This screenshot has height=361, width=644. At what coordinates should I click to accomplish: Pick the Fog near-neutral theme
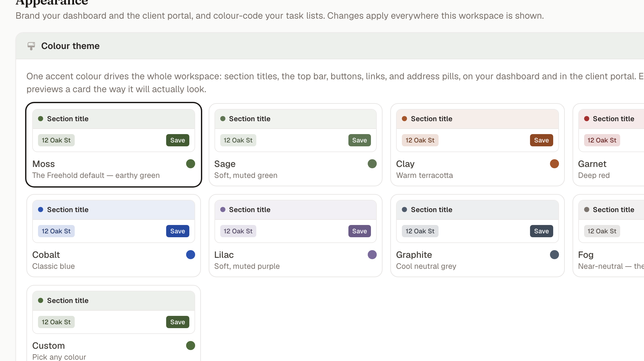click(x=609, y=236)
